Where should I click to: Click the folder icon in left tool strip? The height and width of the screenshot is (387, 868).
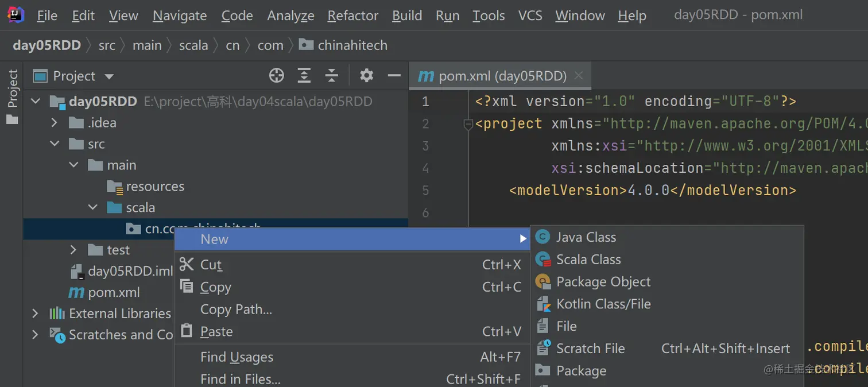pyautogui.click(x=12, y=119)
